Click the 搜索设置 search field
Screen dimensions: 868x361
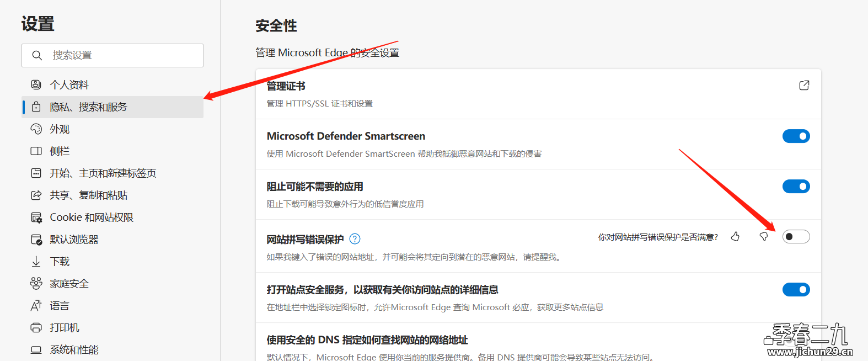pyautogui.click(x=112, y=55)
